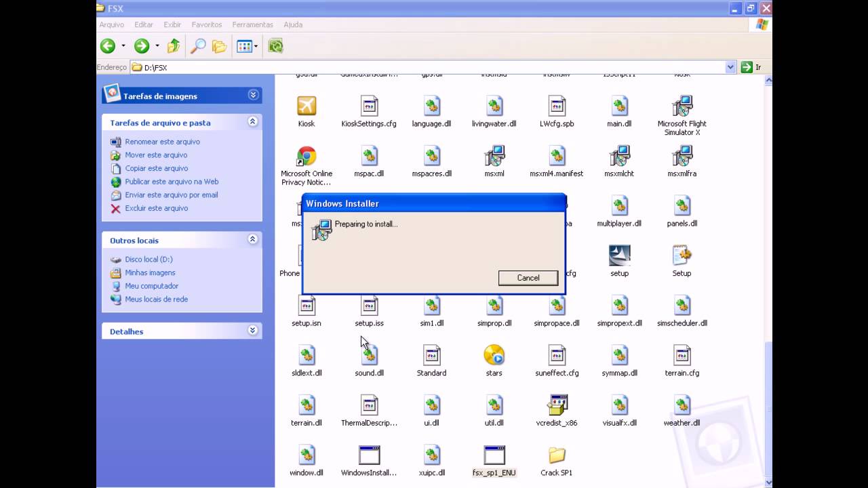The image size is (868, 488).
Task: Go forward with the green Forward arrow
Action: coord(142,46)
